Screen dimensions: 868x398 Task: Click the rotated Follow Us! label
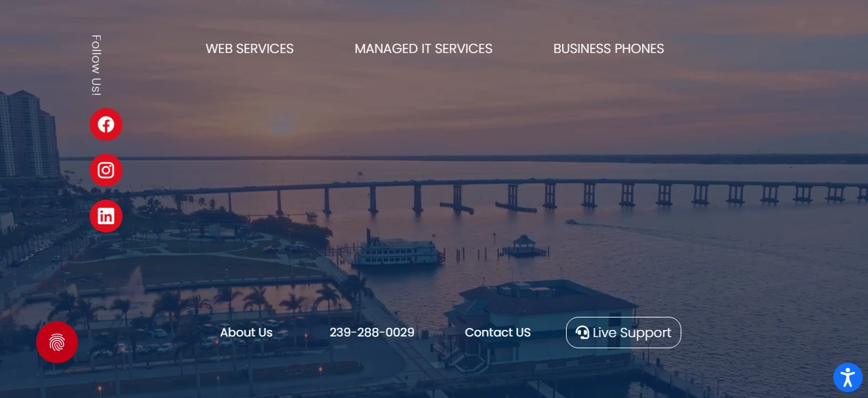tap(96, 65)
